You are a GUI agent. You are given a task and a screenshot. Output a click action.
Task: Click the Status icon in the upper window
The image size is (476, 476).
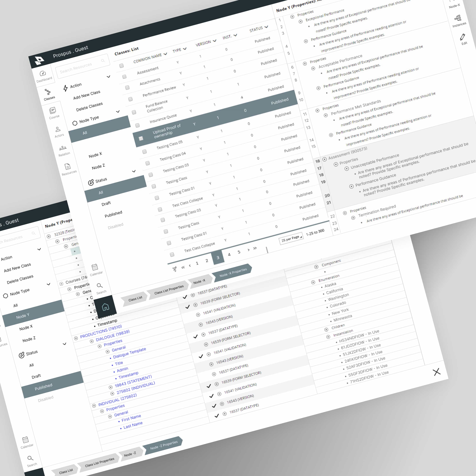coord(91,182)
